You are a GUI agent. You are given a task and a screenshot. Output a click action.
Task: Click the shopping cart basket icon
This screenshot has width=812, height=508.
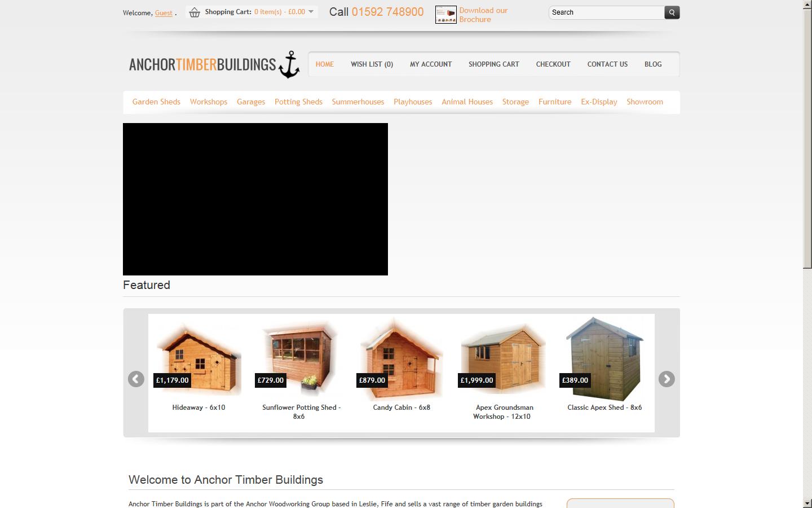coord(195,12)
